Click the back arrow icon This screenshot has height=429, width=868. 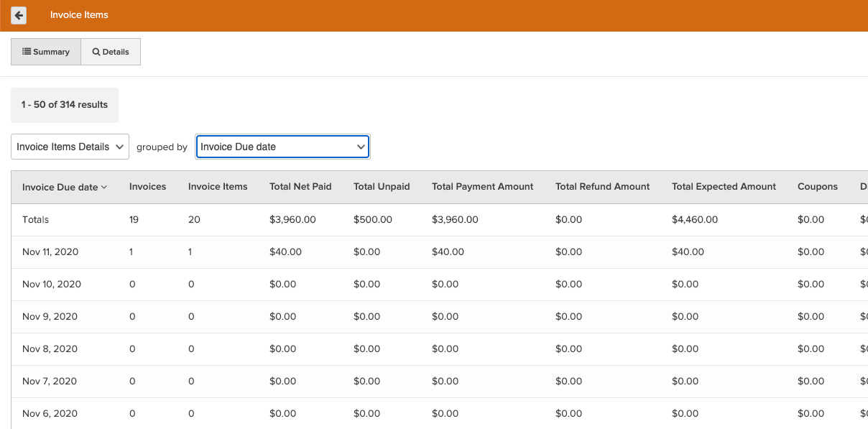point(19,15)
